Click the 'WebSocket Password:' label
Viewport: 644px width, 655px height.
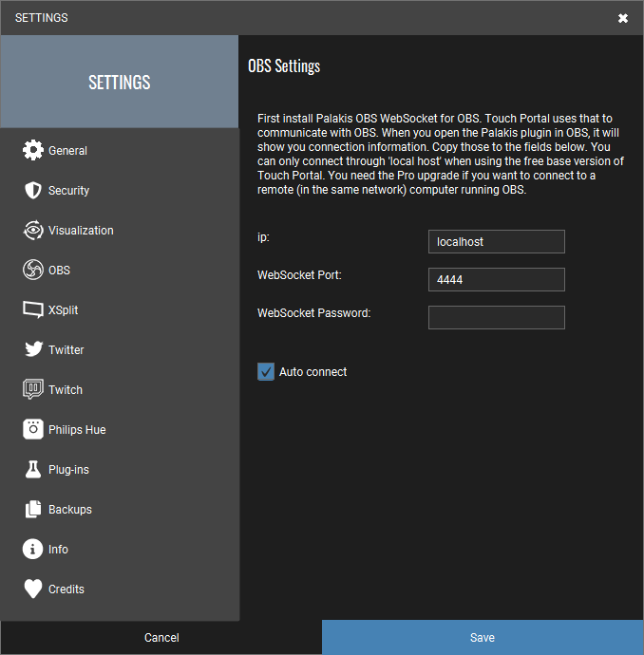click(x=313, y=313)
